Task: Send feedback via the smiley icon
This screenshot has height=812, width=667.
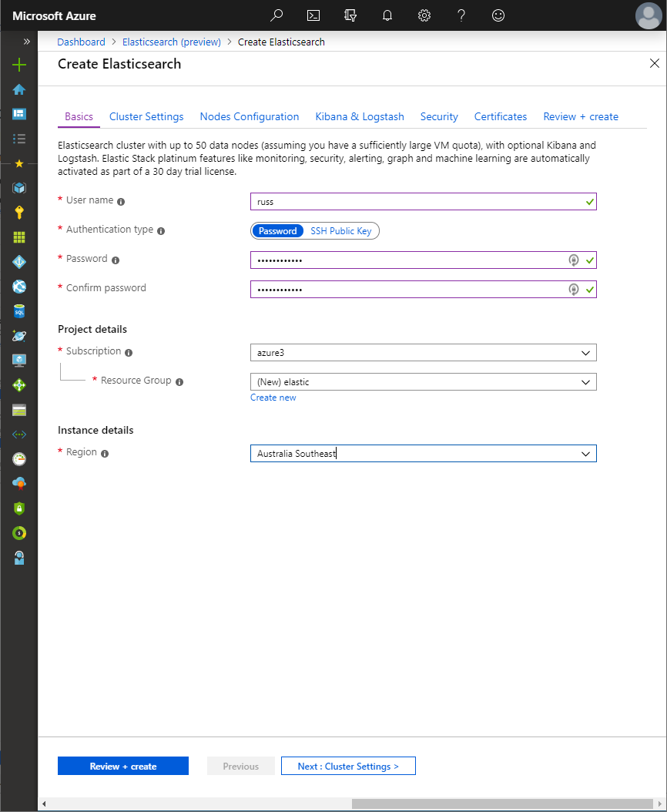Action: (x=498, y=15)
